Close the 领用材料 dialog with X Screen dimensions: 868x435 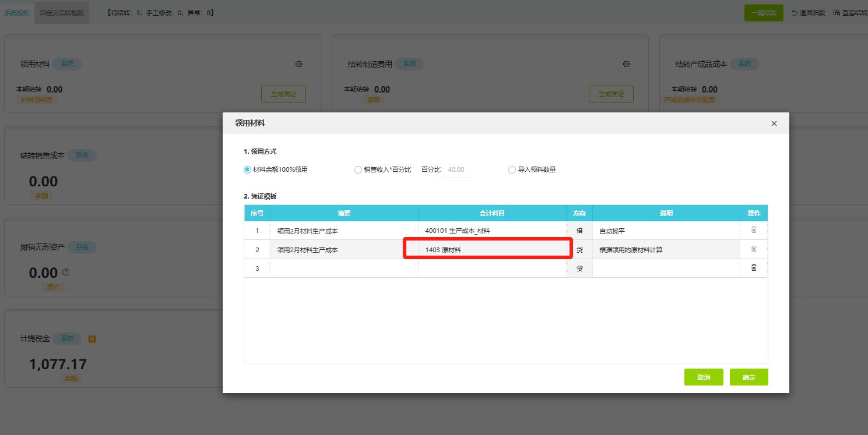(x=774, y=123)
